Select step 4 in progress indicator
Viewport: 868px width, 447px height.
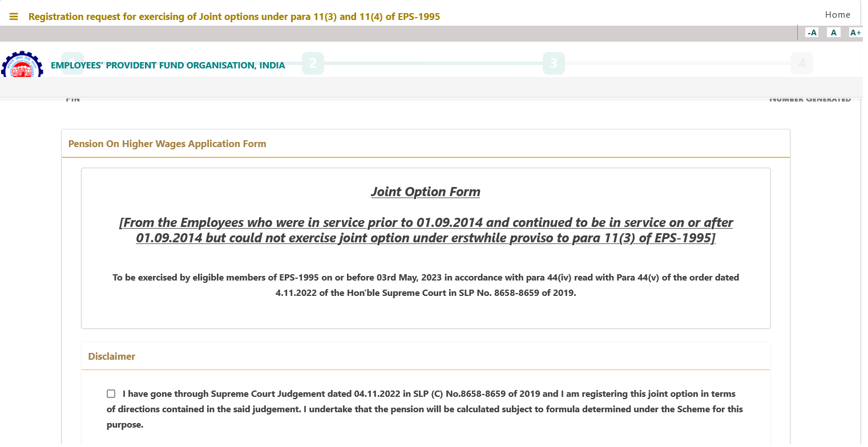[802, 64]
